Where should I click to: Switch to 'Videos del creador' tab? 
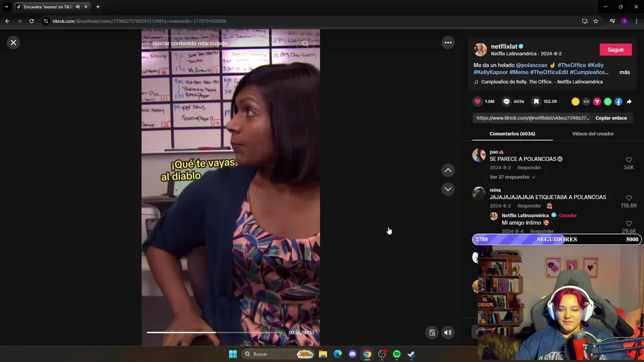(593, 134)
